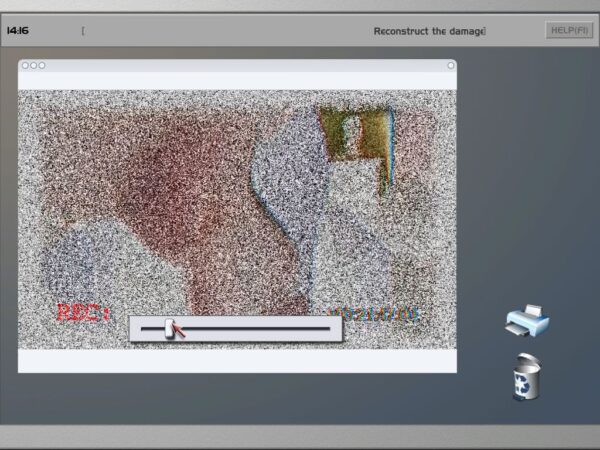Image resolution: width=600 pixels, height=450 pixels.
Task: Click the 14:16 timer display
Action: (18, 30)
